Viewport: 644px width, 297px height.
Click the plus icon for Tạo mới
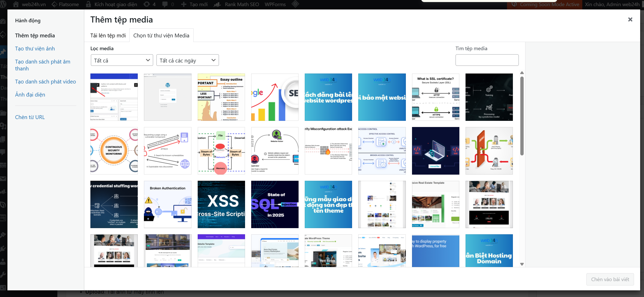184,4
